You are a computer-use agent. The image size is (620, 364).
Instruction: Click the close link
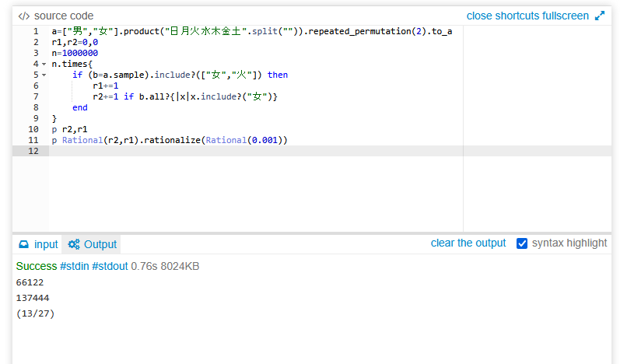(479, 16)
